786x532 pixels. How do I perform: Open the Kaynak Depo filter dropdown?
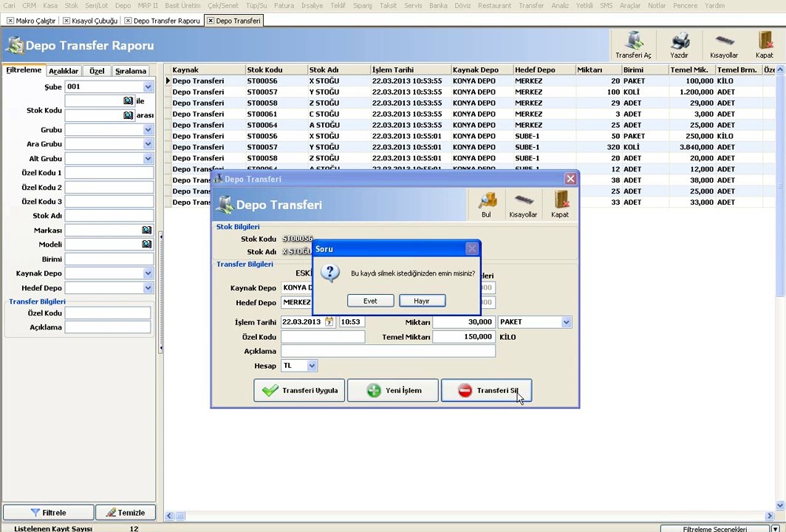pyautogui.click(x=148, y=273)
